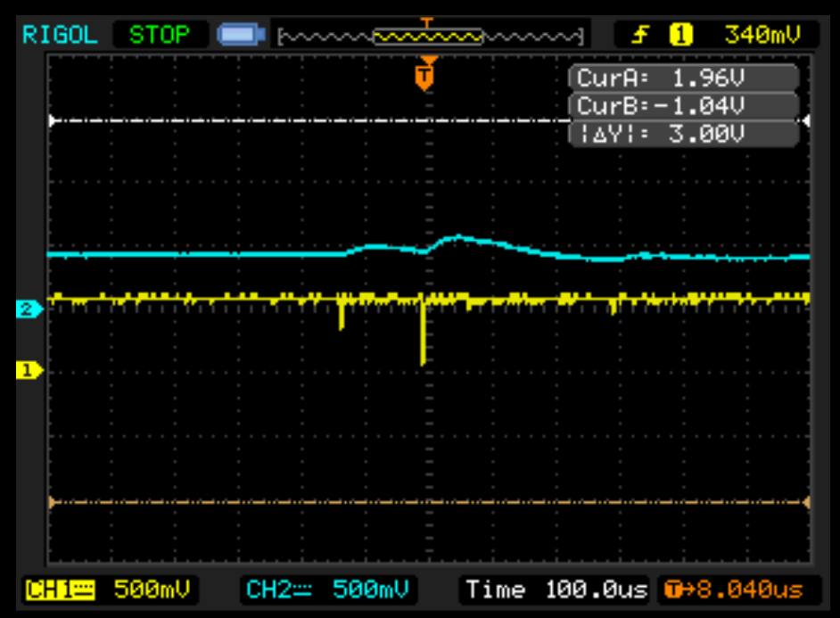Open the Time 100.0us timebase setting
The width and height of the screenshot is (840, 618).
click(x=555, y=589)
